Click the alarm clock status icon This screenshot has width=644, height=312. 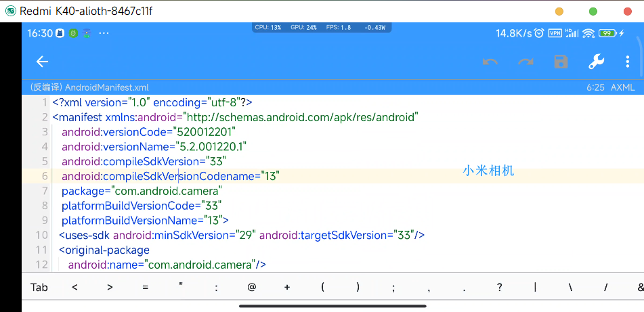coord(540,33)
